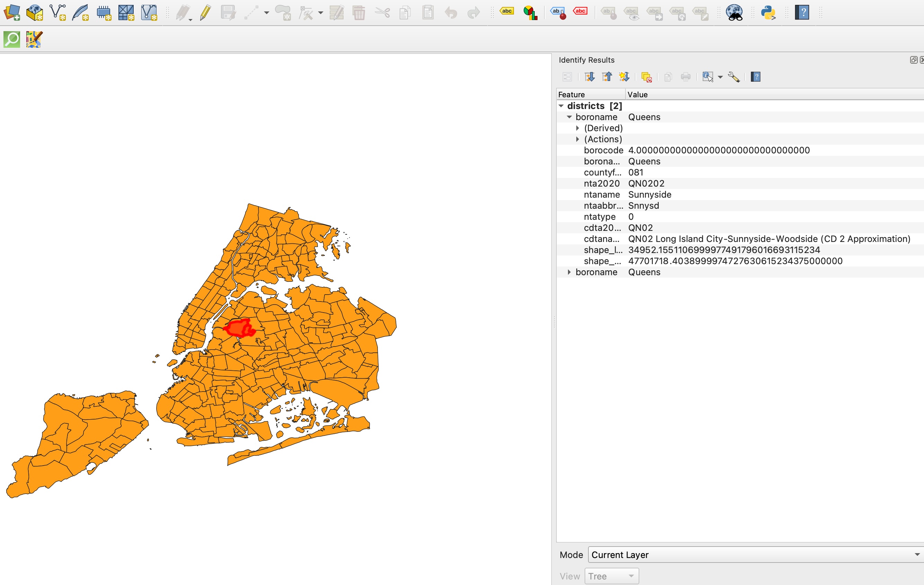Float the Identify Results panel
This screenshot has height=585, width=924.
click(x=914, y=60)
